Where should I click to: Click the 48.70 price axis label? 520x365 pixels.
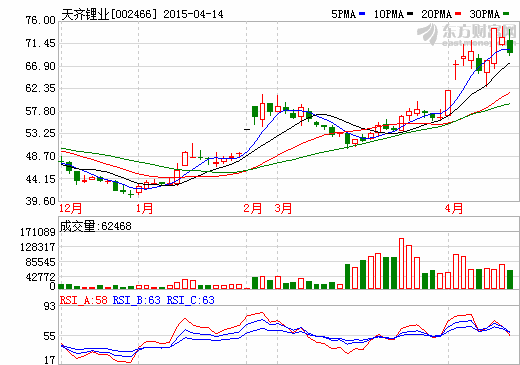[40, 156]
